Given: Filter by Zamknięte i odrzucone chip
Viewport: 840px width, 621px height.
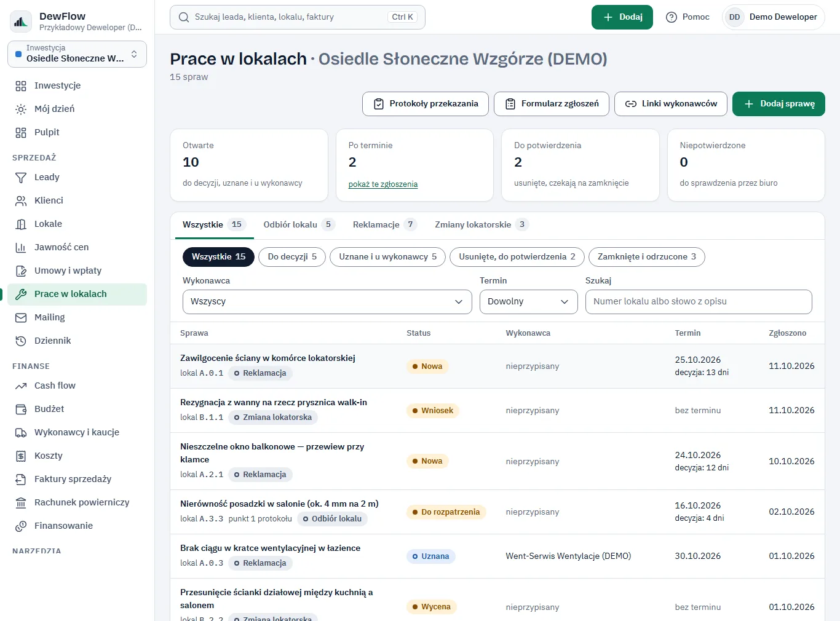Looking at the screenshot, I should [647, 257].
